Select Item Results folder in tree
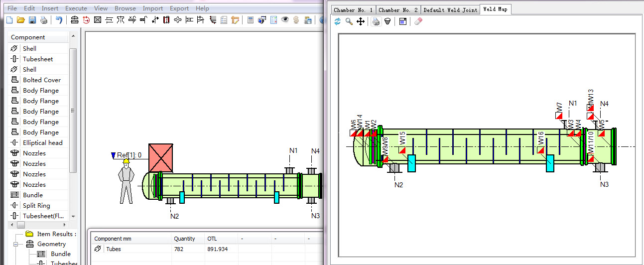This screenshot has height=265, width=644. point(56,234)
